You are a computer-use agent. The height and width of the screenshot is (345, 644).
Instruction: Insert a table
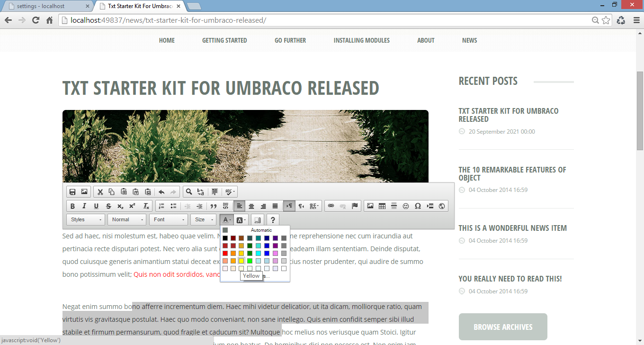coord(382,206)
